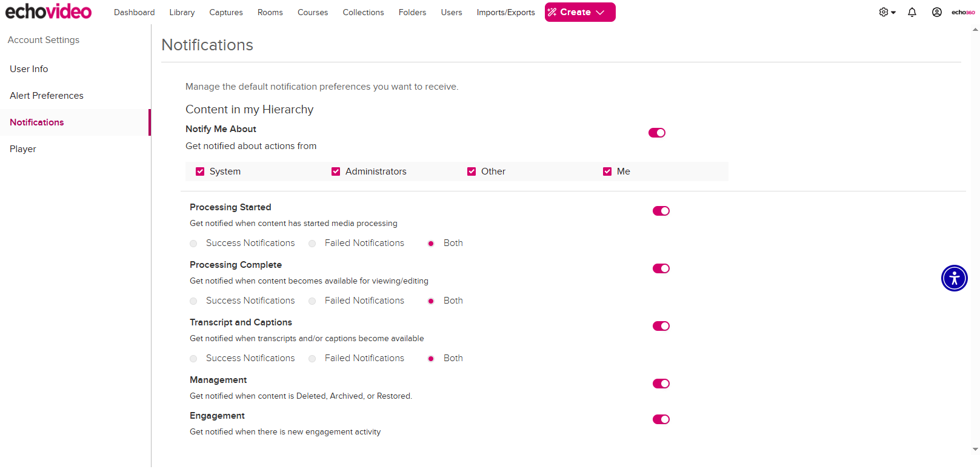Open the accessibility widget button
The image size is (980, 469).
(x=954, y=278)
